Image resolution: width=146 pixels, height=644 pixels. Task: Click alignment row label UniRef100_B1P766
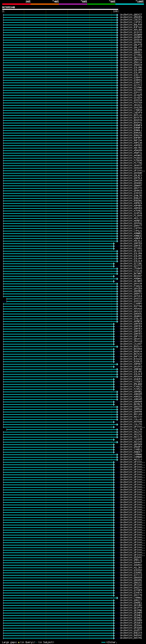[x=131, y=306]
